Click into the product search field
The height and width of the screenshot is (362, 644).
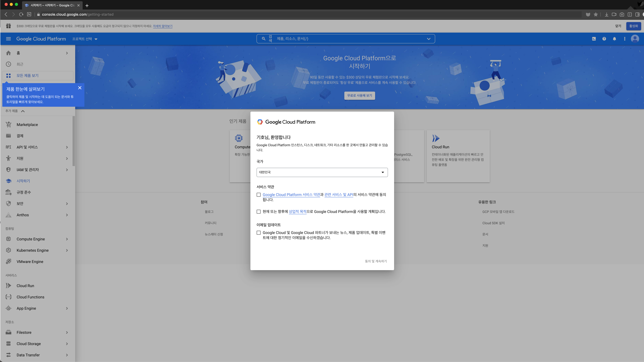click(349, 39)
